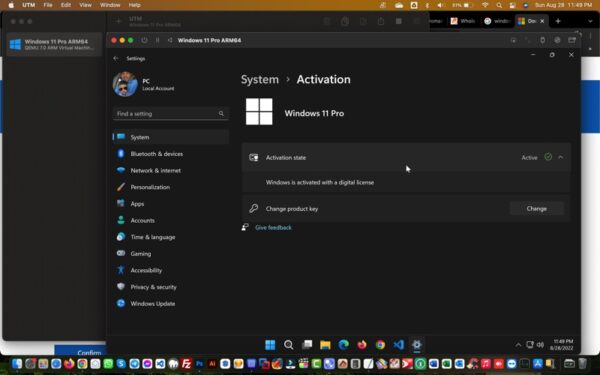Image resolution: width=600 pixels, height=375 pixels.
Task: Click the shared folder icon in VM toolbar
Action: click(572, 40)
